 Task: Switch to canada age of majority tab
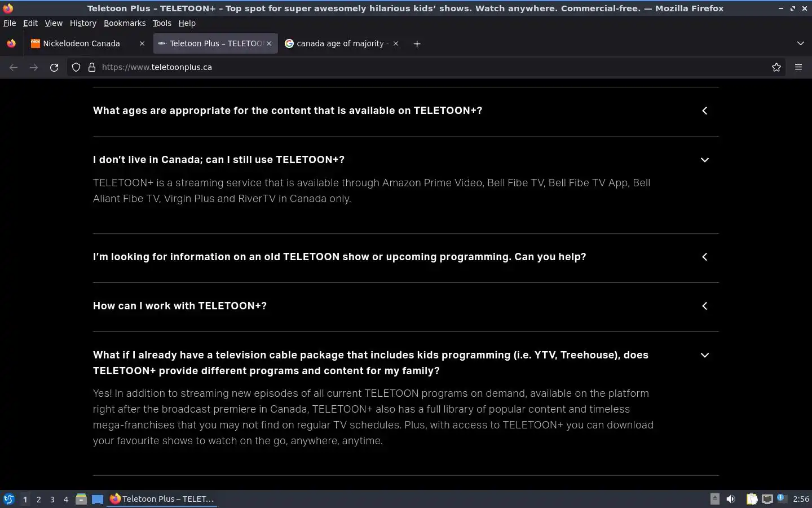click(342, 43)
